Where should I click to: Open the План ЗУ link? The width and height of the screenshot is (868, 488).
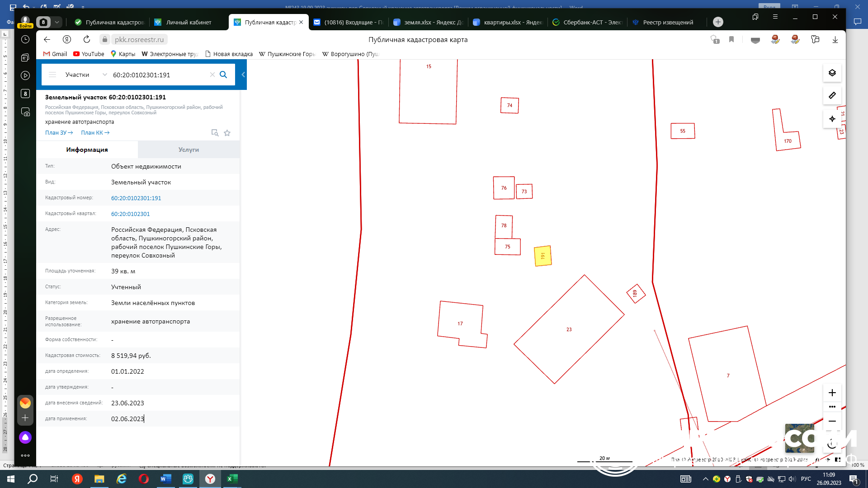(x=59, y=133)
